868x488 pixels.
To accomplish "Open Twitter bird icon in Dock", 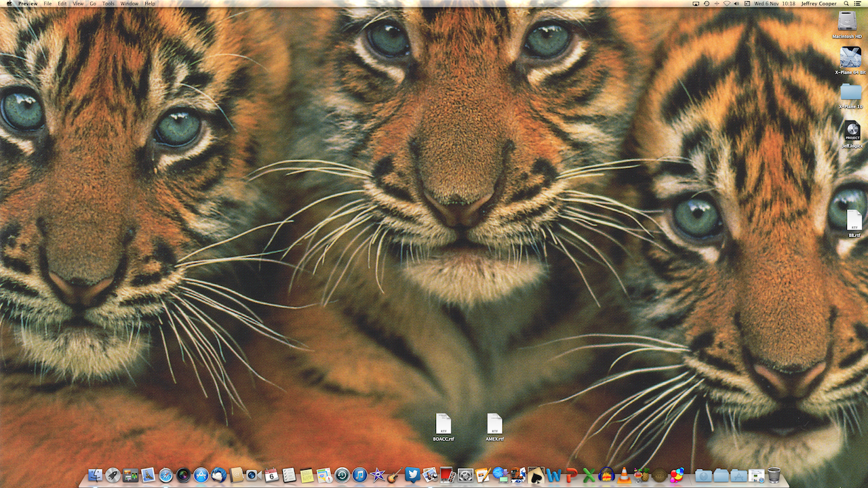I will 412,475.
